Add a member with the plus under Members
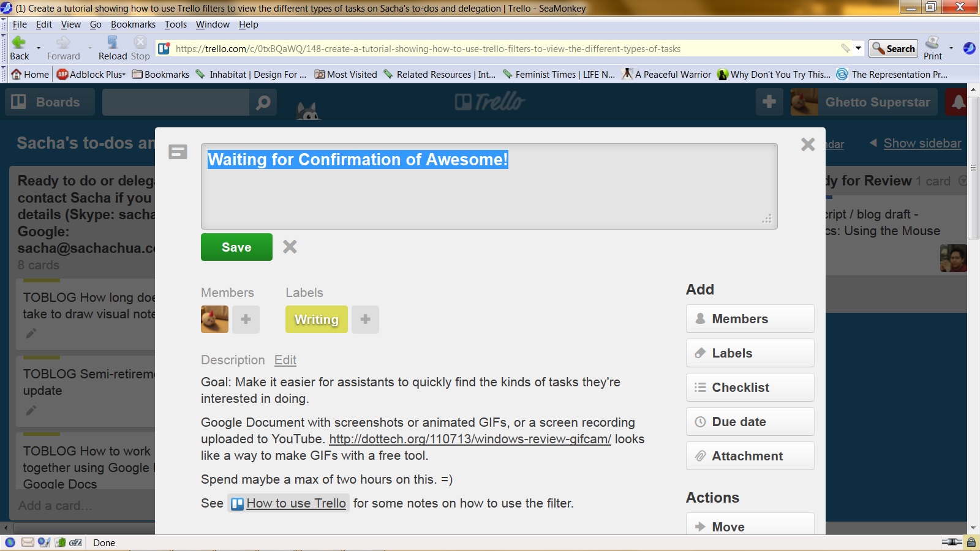 click(246, 319)
